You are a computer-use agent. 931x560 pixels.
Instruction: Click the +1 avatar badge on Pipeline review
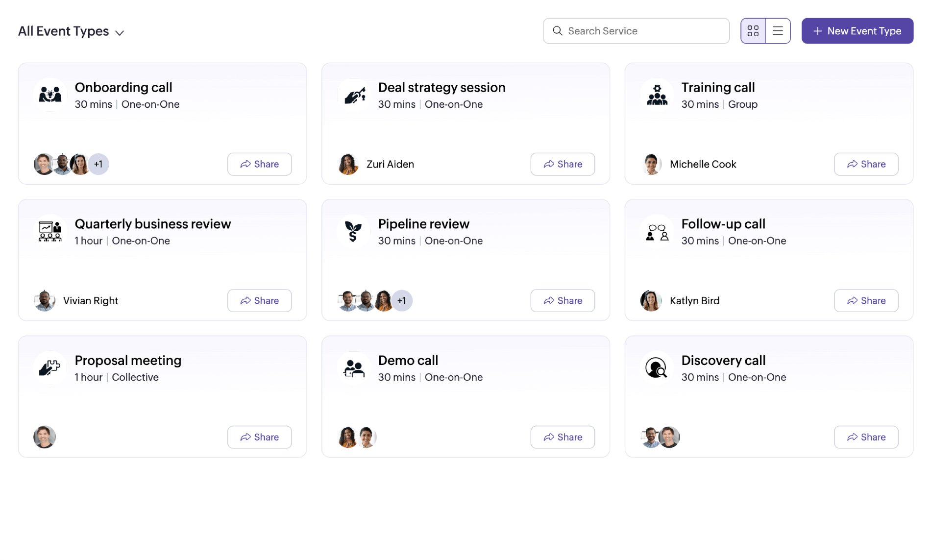coord(402,300)
